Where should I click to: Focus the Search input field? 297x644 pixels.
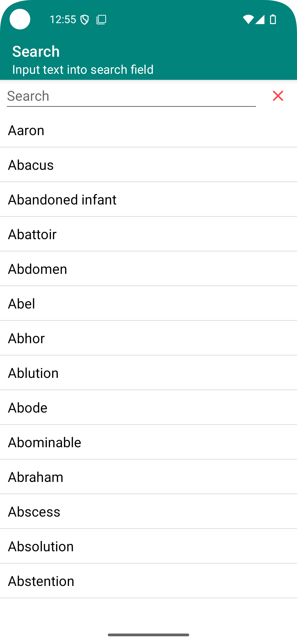click(131, 96)
